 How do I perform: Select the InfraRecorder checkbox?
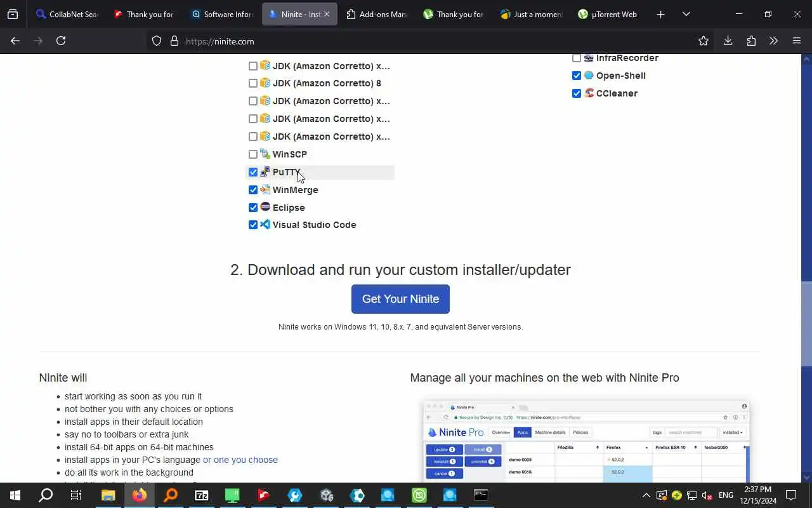(577, 58)
